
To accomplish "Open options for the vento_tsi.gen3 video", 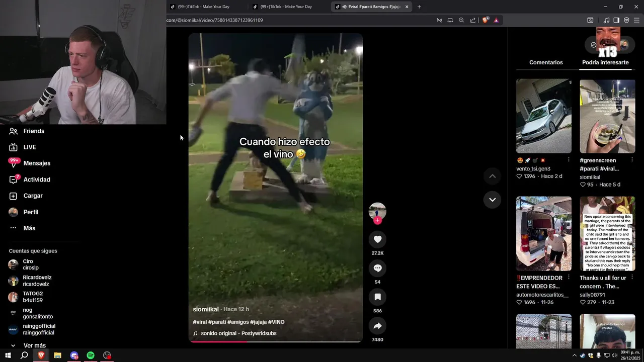I will pos(569,159).
